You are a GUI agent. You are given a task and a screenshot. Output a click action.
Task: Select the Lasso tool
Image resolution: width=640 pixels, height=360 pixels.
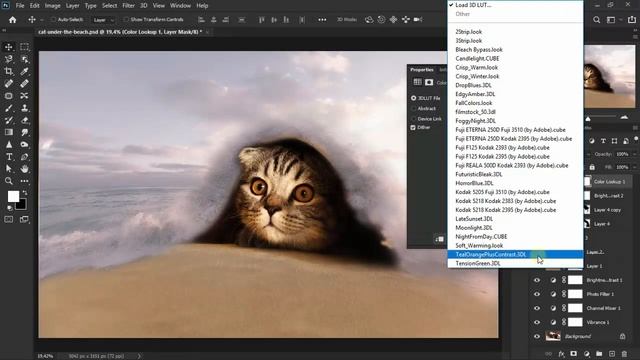[x=9, y=59]
